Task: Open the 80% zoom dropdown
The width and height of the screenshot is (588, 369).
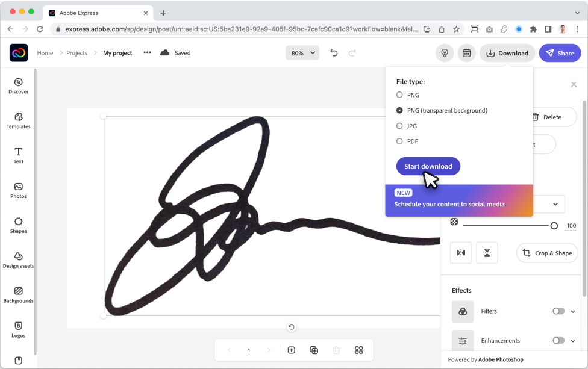Action: (x=302, y=53)
